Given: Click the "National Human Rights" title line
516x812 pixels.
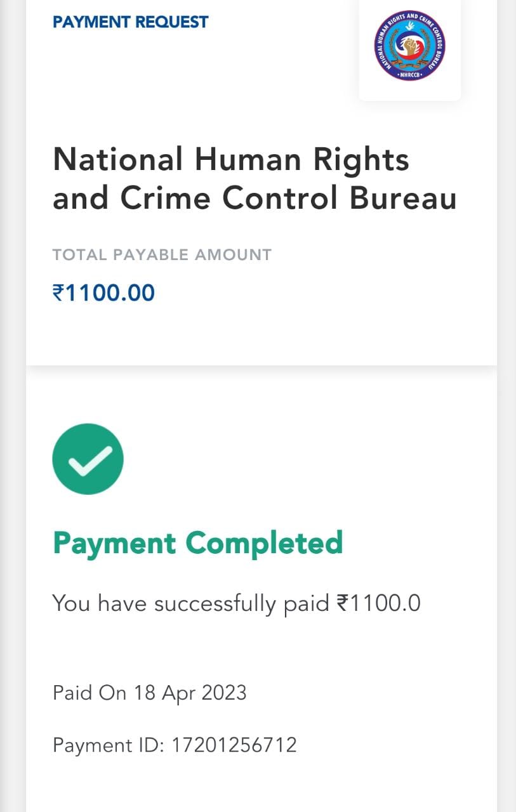Looking at the screenshot, I should (230, 159).
